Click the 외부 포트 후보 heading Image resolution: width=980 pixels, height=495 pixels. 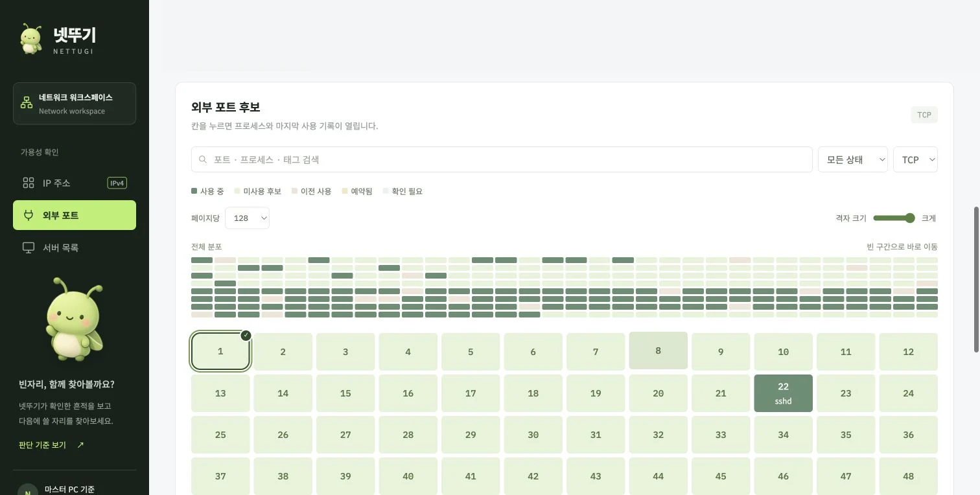pos(226,107)
